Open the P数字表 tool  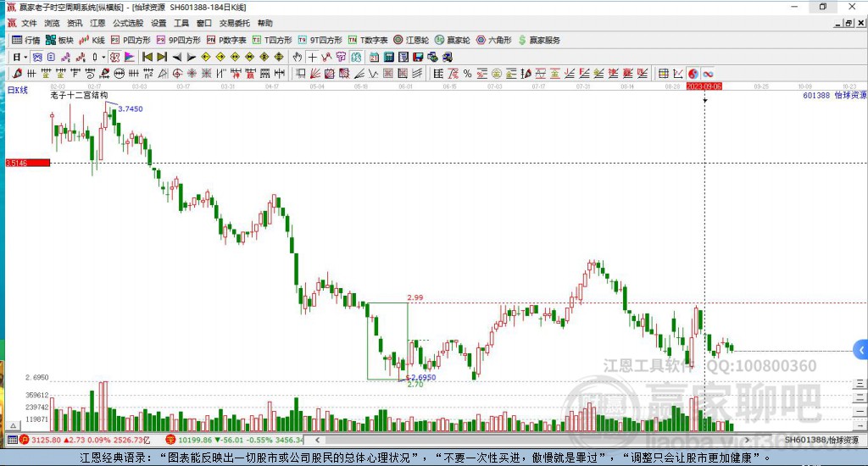(226, 40)
